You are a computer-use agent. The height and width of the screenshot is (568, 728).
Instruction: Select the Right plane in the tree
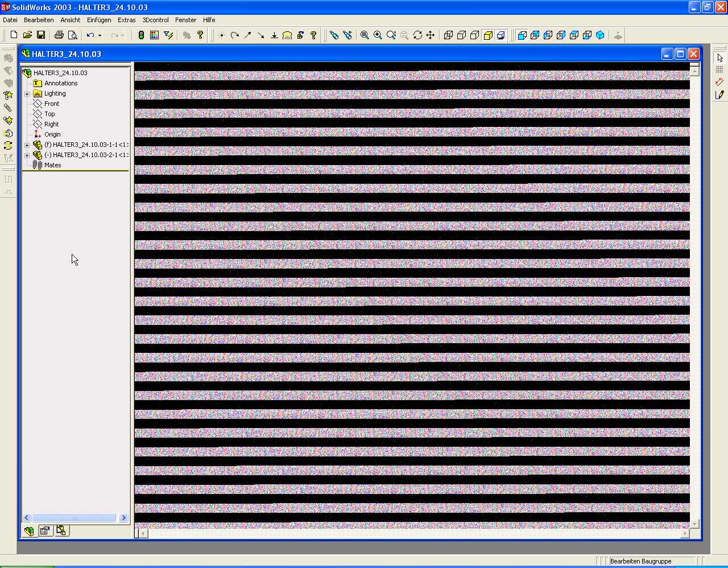pyautogui.click(x=52, y=124)
